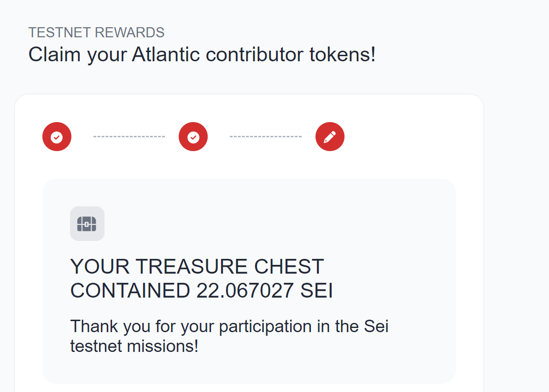549x392 pixels.
Task: Click the word 'Sei' in the thank-you message
Action: tap(376, 327)
